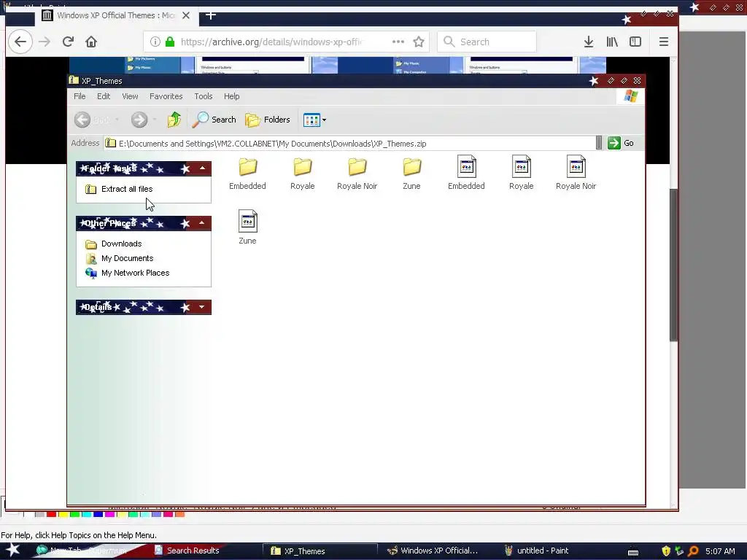Select the Embedded theme file
The width and height of the screenshot is (747, 560).
(466, 172)
